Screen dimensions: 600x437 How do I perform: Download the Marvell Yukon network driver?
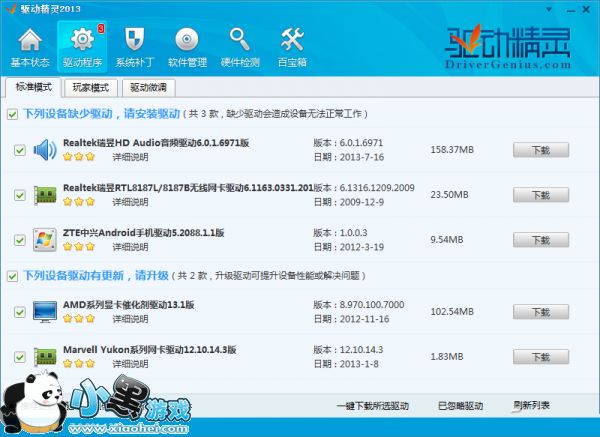[541, 357]
